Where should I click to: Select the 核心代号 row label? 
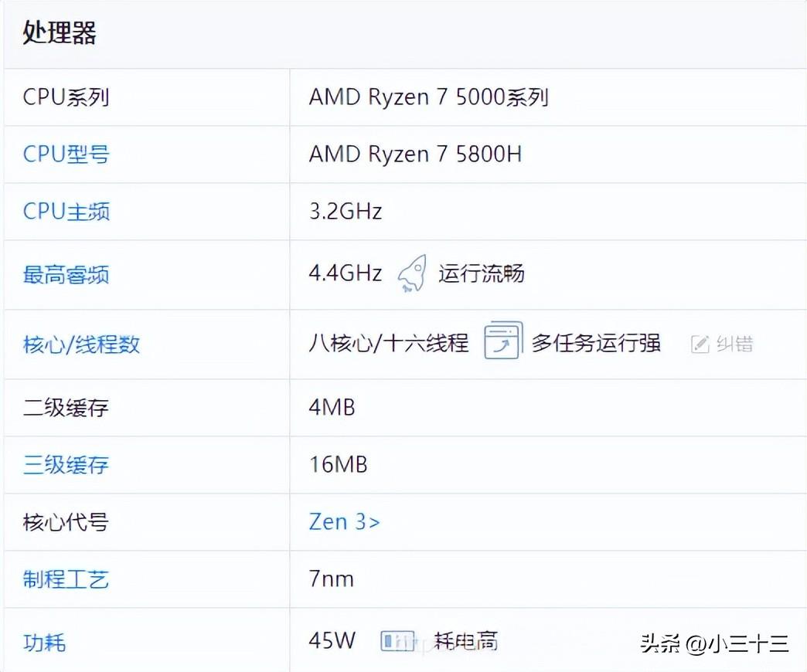pos(66,522)
